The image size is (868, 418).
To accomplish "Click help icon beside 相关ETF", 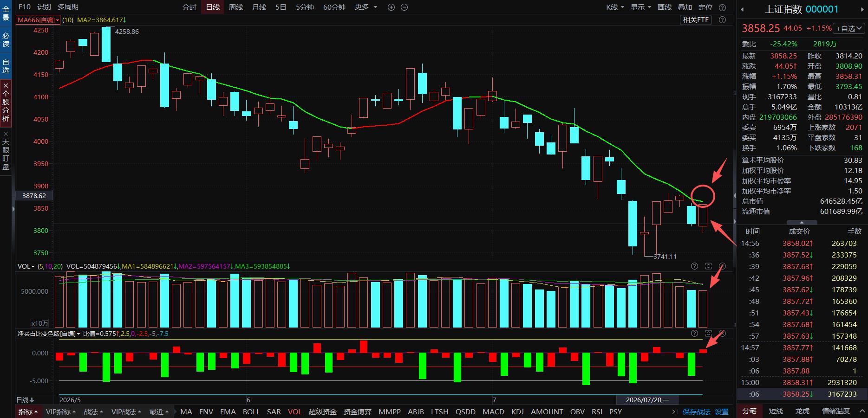I will (722, 20).
